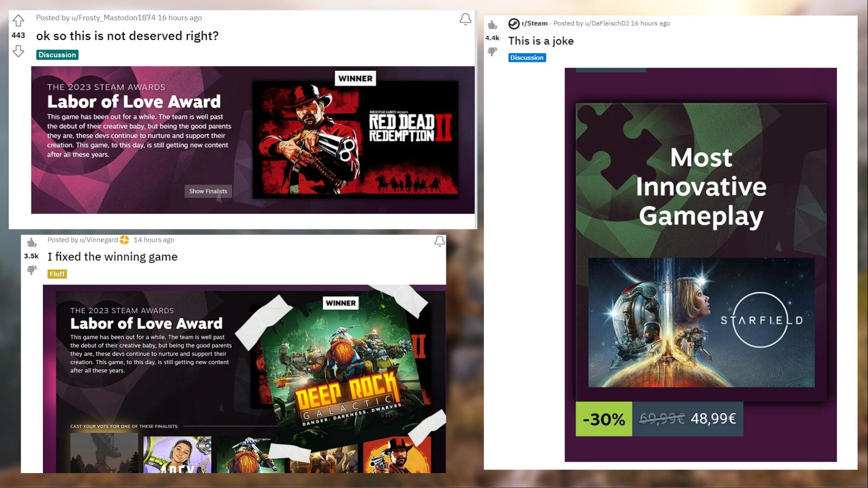Viewport: 868px width, 488px height.
Task: Upvote the 'ok so this is not deserved right?' post
Action: [18, 20]
